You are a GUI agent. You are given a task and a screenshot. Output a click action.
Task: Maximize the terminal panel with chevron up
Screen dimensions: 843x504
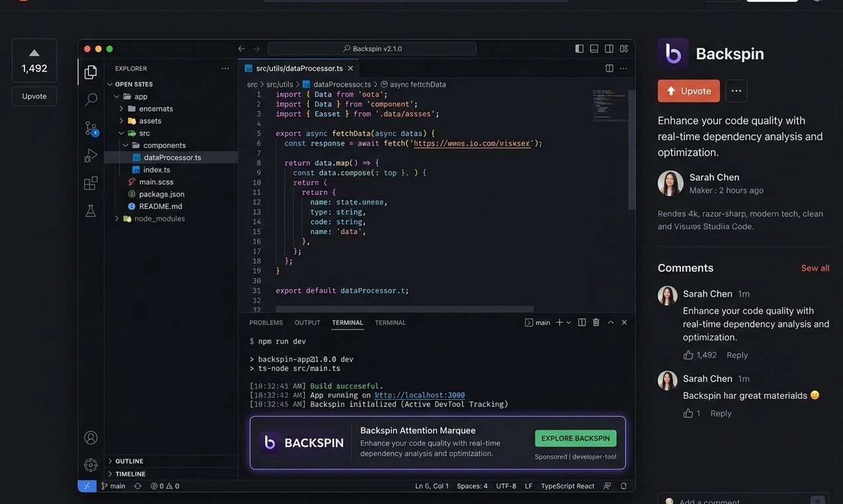611,322
